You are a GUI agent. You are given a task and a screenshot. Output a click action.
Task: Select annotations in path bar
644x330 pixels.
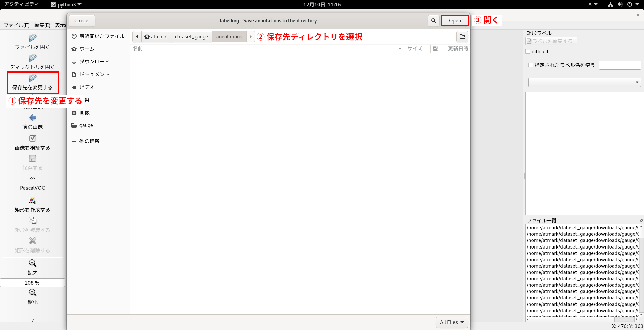(229, 37)
